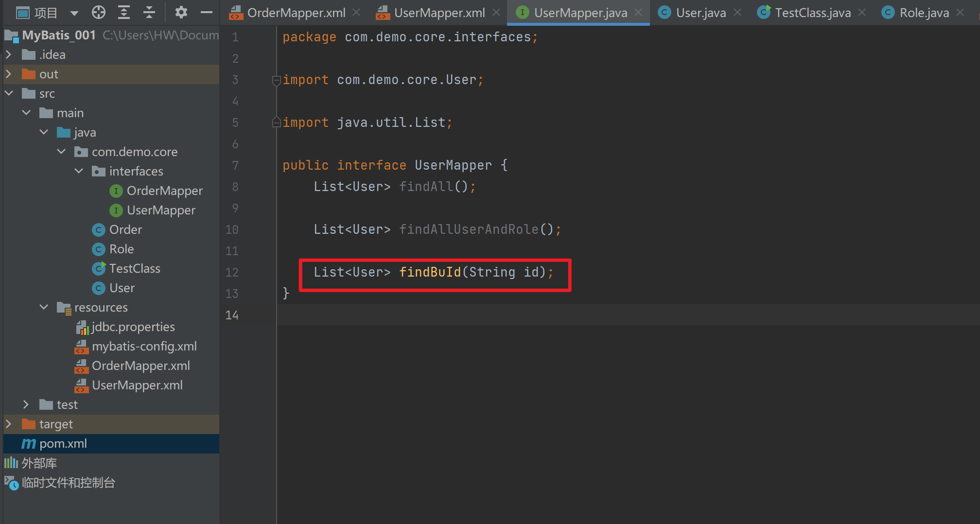Click the findAllUserAndRole method name
Viewport: 980px width, 524px height.
tap(469, 229)
